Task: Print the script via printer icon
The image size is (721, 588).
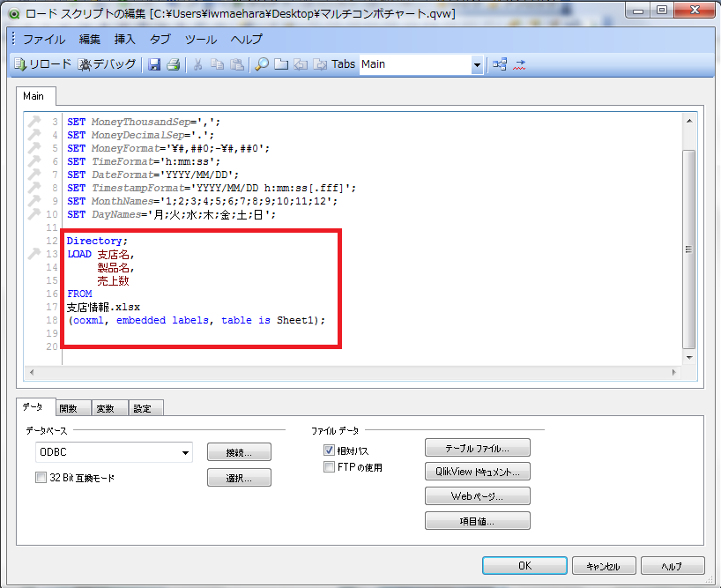Action: pos(174,64)
